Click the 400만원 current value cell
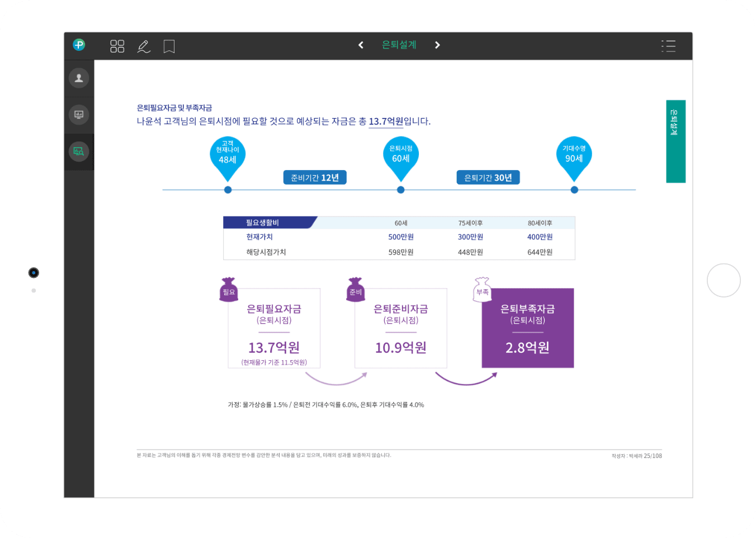 540,237
